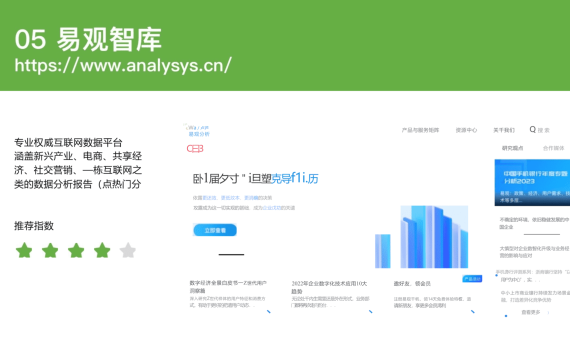The width and height of the screenshot is (570, 360).
Task: Click the 产品活动 blue tag
Action: 472,279
